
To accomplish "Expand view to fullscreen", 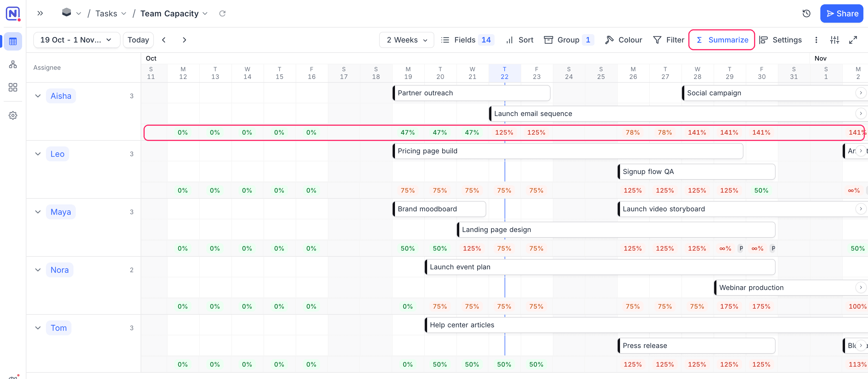I will tap(853, 40).
